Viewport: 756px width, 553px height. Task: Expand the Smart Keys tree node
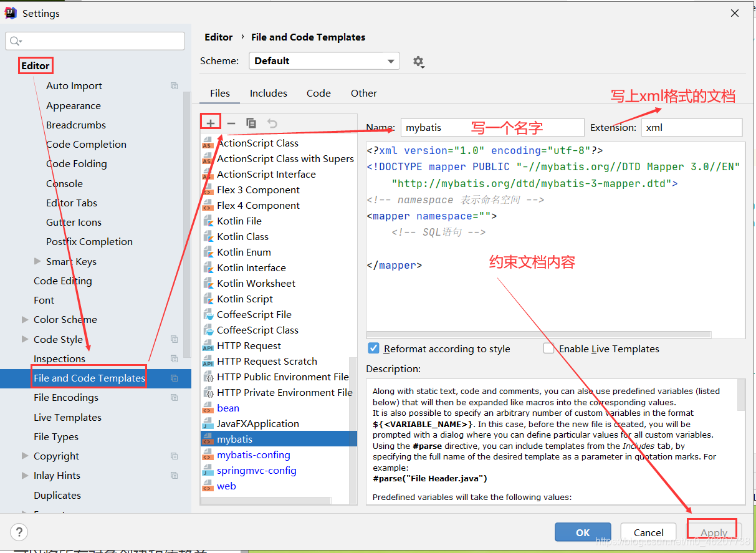tap(37, 261)
